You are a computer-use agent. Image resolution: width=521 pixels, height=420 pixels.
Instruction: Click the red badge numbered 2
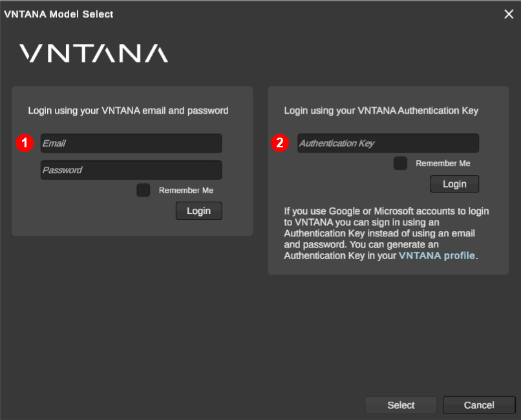281,143
